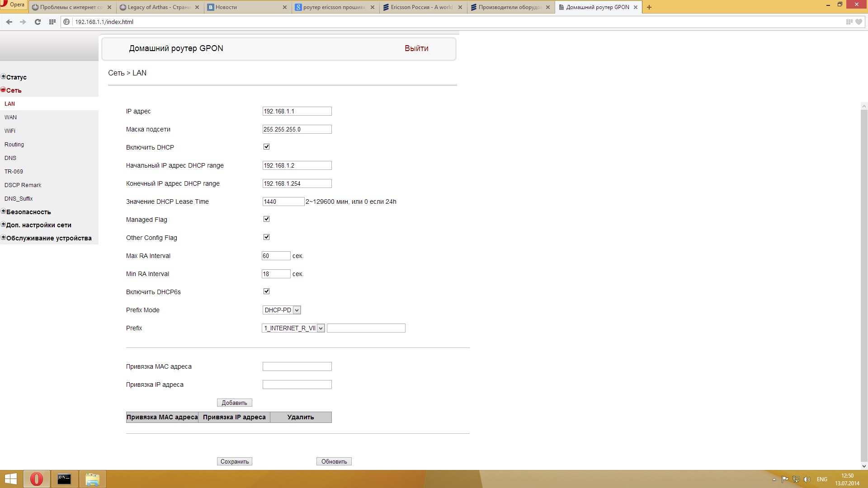
Task: Uncheck the Managed Flag checkbox
Action: [x=266, y=219]
